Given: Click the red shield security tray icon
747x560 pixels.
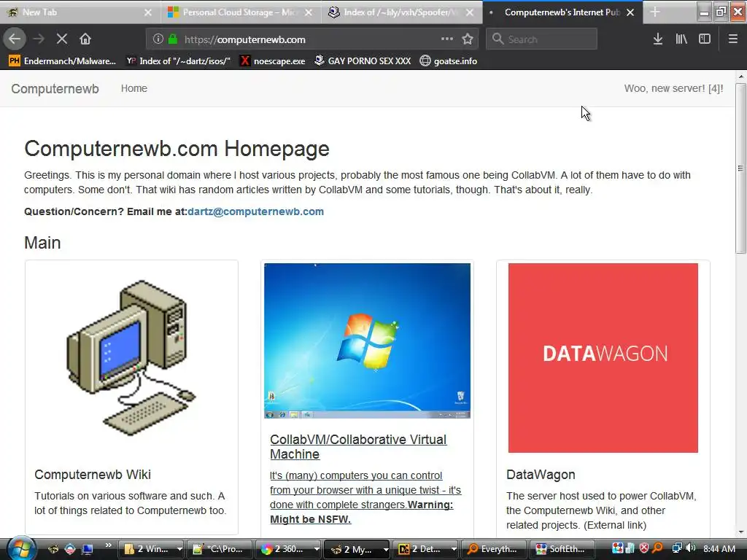Looking at the screenshot, I should tap(644, 548).
